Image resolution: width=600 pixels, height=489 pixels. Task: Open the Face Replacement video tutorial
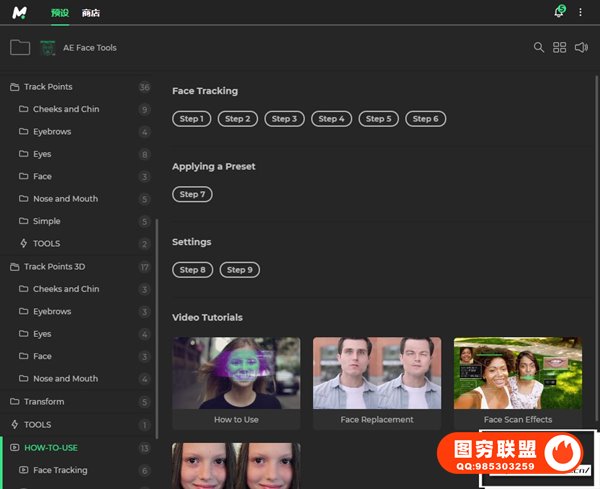(376, 383)
